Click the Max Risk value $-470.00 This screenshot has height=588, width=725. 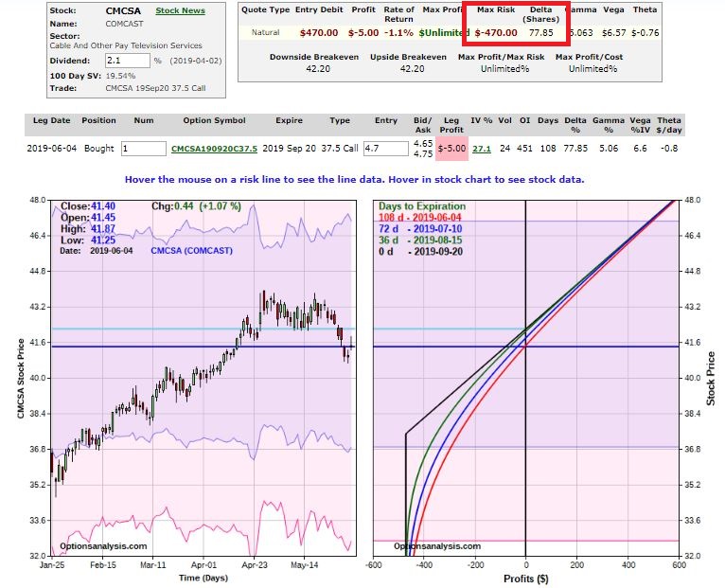[496, 33]
